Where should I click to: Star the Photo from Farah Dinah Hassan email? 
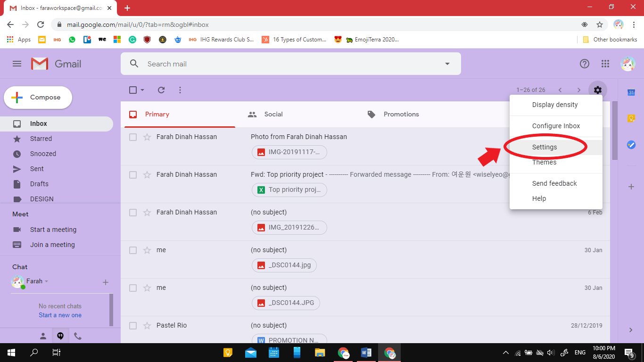coord(147,137)
